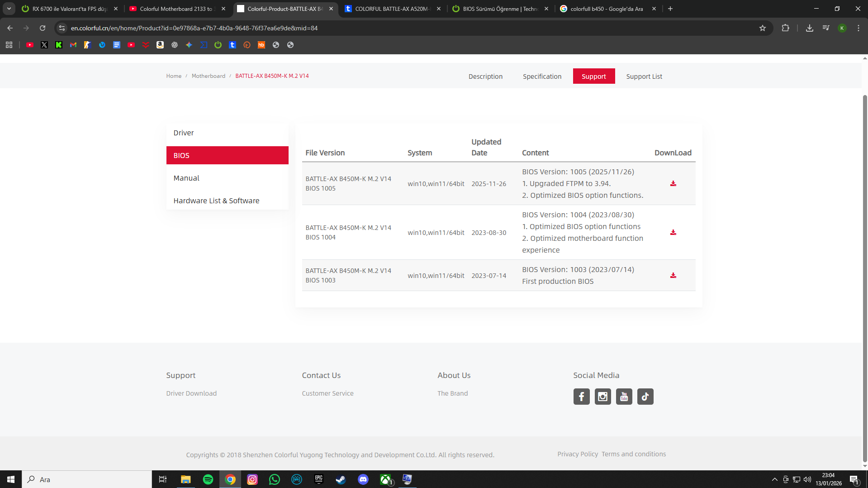Download BIOS 1004 file
Screen dimensions: 868x488
coord(673,232)
